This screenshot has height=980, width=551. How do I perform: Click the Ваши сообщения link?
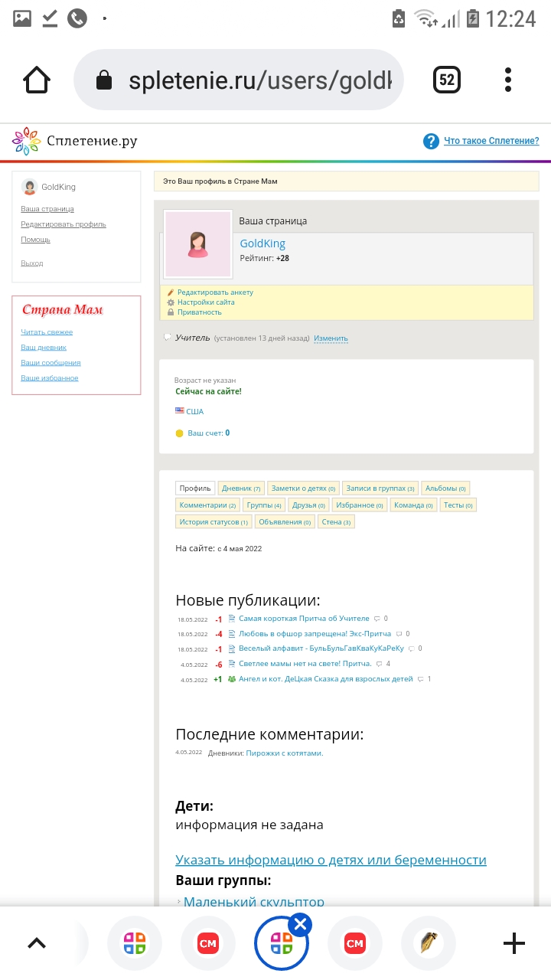coord(51,362)
